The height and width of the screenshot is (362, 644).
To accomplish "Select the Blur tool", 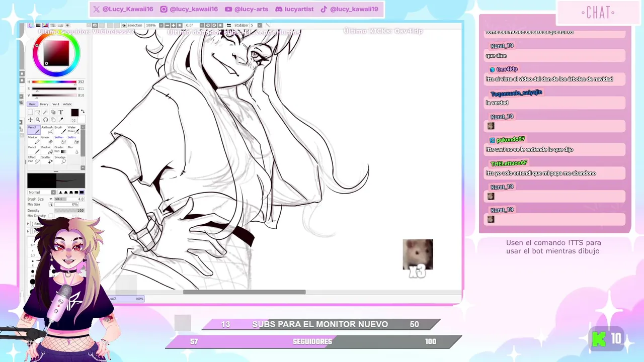I will pyautogui.click(x=73, y=149).
